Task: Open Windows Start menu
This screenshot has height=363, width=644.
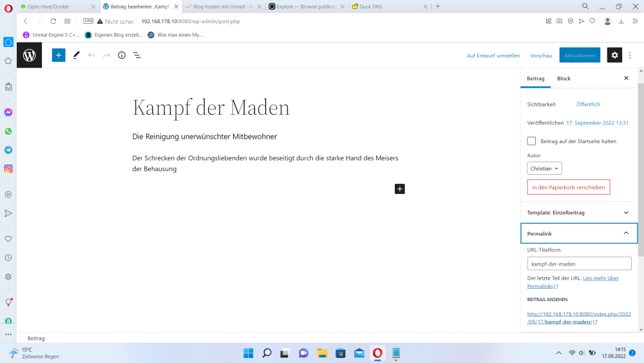Action: pyautogui.click(x=248, y=353)
